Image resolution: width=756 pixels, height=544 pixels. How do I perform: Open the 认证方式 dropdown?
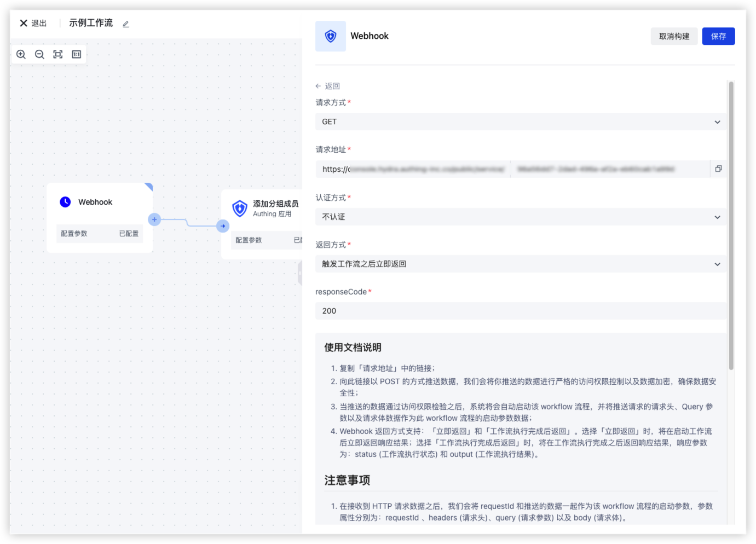coord(520,217)
